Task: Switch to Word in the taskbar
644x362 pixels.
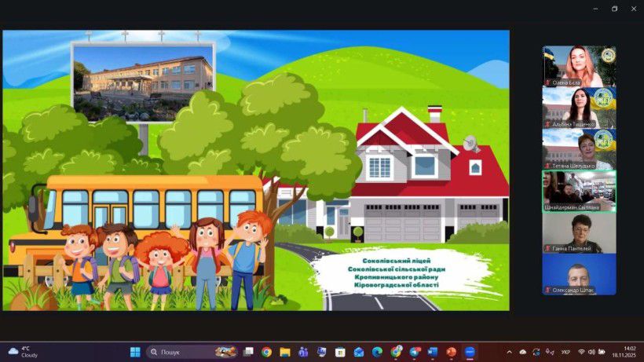Action: 433,352
